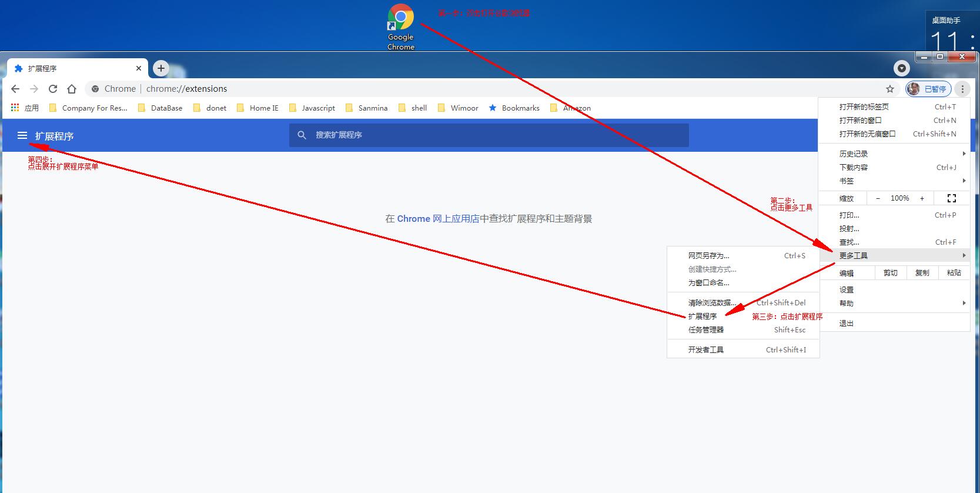Follow the Chrome 网上应用店 link
The width and height of the screenshot is (980, 493).
tap(438, 219)
